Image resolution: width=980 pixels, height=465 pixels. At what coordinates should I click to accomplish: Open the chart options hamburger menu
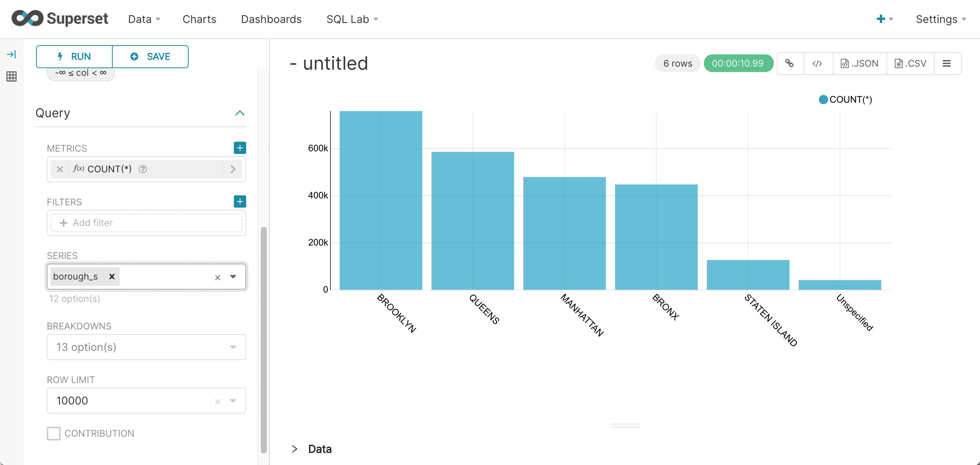[x=947, y=63]
